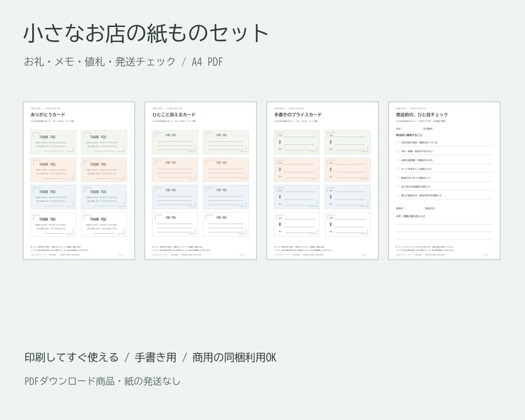Tick checkbox for 必要な説明書・付属品を入れた
The height and width of the screenshot is (420, 525).
click(x=397, y=160)
